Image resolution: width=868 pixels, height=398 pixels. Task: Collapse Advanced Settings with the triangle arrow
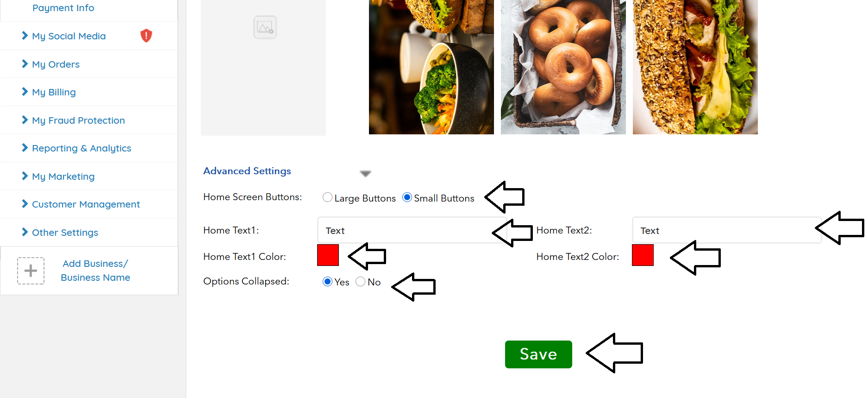pos(365,173)
